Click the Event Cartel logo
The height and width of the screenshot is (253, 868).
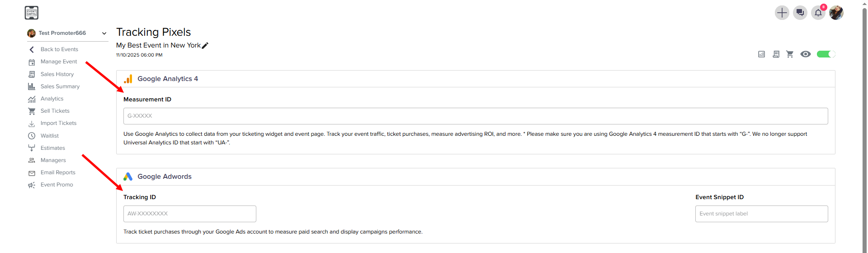point(32,13)
